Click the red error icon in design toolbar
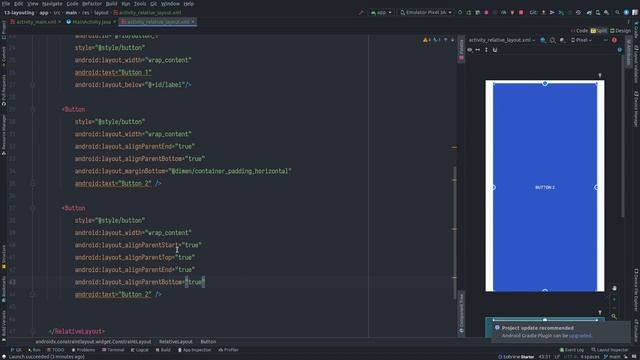The image size is (640, 360). tap(614, 40)
